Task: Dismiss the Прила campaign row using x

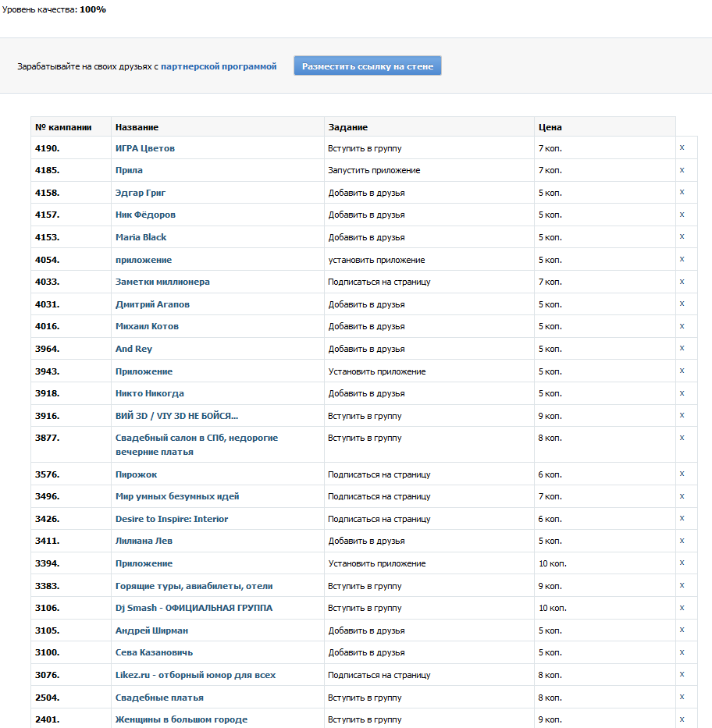Action: pyautogui.click(x=682, y=170)
